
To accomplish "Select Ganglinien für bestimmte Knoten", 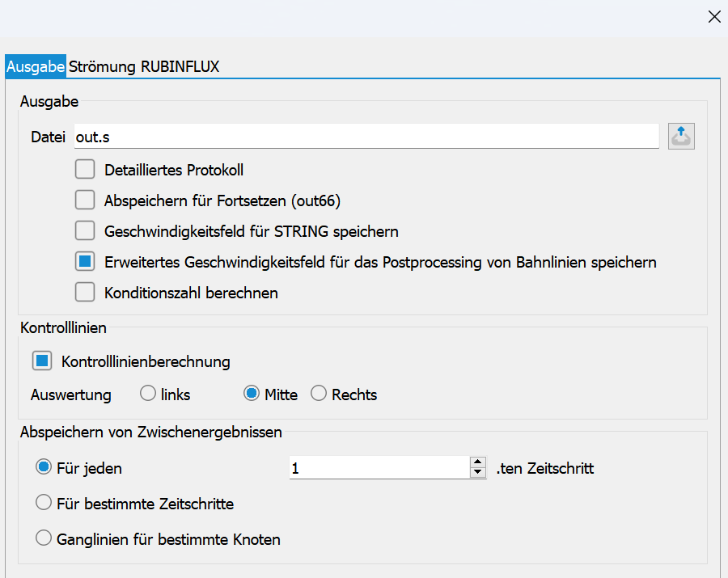I will 44,538.
